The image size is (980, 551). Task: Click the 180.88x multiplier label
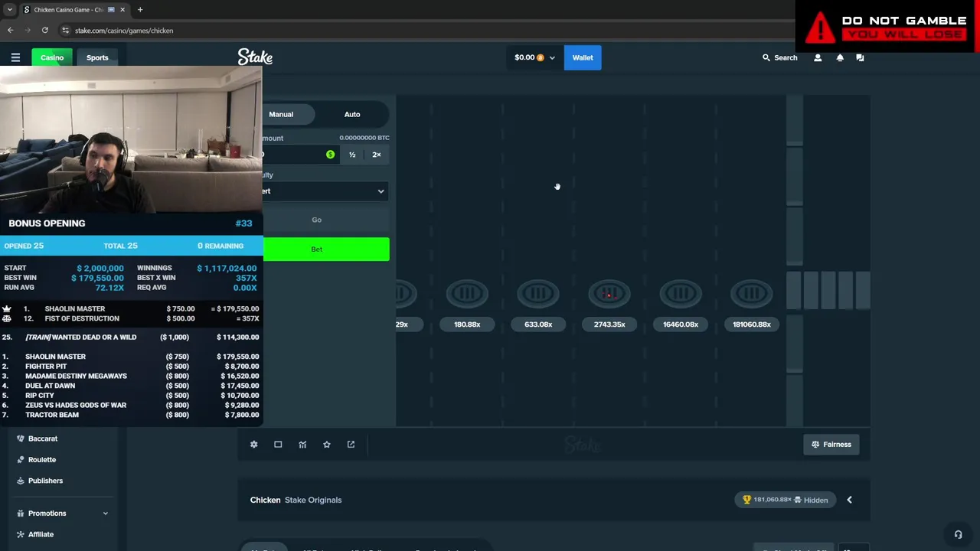(467, 324)
